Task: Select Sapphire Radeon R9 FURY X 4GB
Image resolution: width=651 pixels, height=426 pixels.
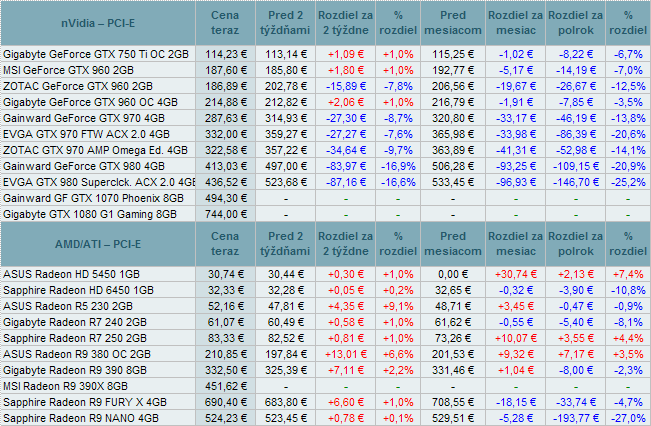Action: (x=85, y=402)
